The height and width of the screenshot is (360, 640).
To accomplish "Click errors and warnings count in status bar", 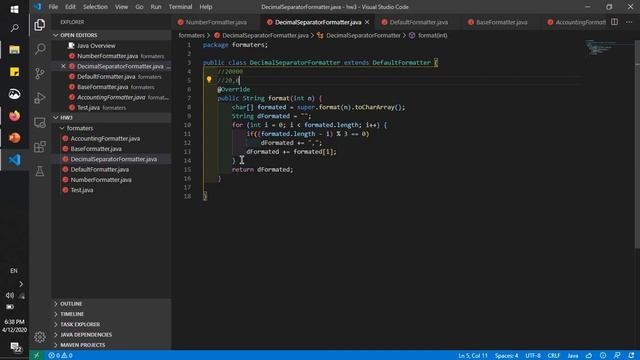I will [x=60, y=356].
